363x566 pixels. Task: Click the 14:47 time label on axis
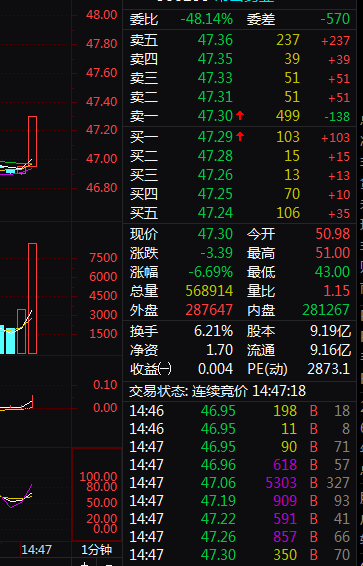(36, 550)
